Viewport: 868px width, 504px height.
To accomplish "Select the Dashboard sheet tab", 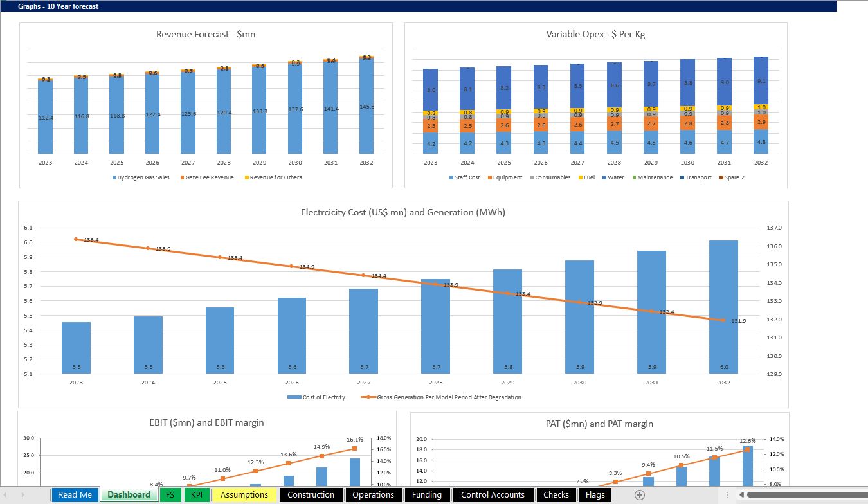I will click(x=129, y=494).
